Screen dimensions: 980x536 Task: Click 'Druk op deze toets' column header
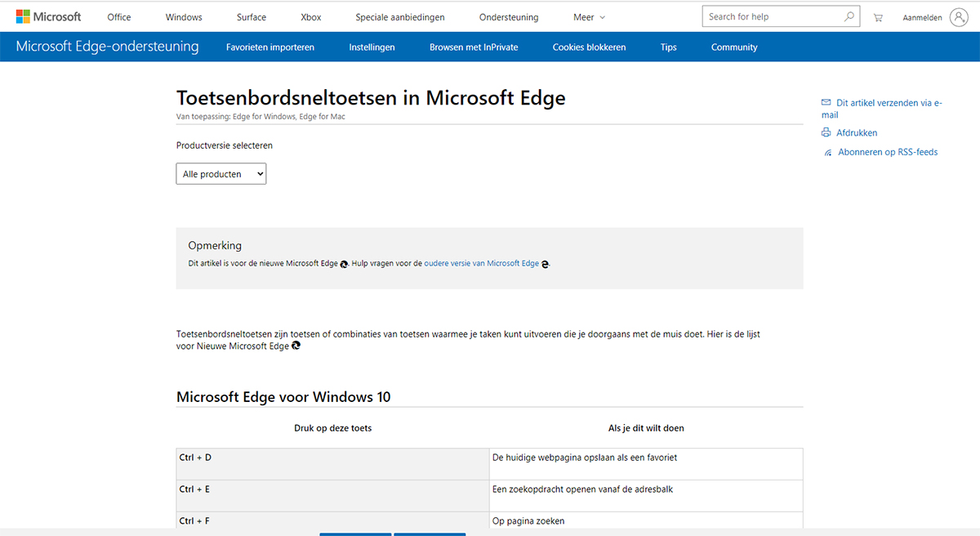click(332, 428)
